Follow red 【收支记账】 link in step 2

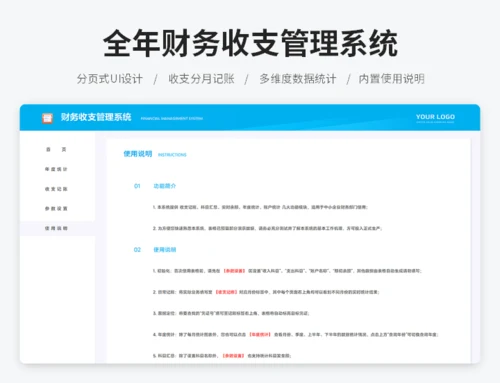pyautogui.click(x=226, y=292)
